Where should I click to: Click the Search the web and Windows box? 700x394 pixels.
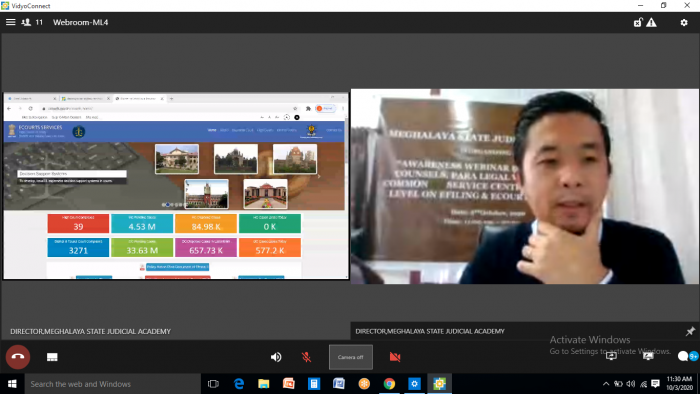[x=112, y=384]
